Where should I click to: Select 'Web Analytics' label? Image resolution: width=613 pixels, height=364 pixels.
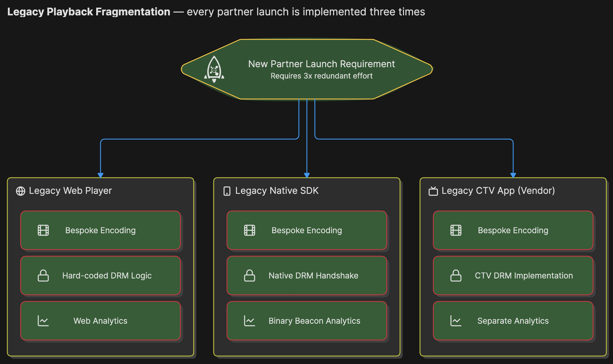(x=101, y=321)
